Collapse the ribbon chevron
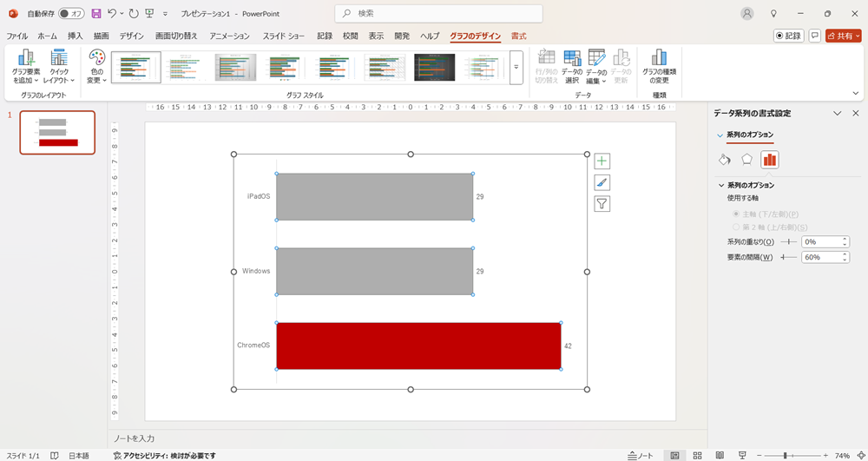Screen dimensions: 868x461 pos(855,93)
